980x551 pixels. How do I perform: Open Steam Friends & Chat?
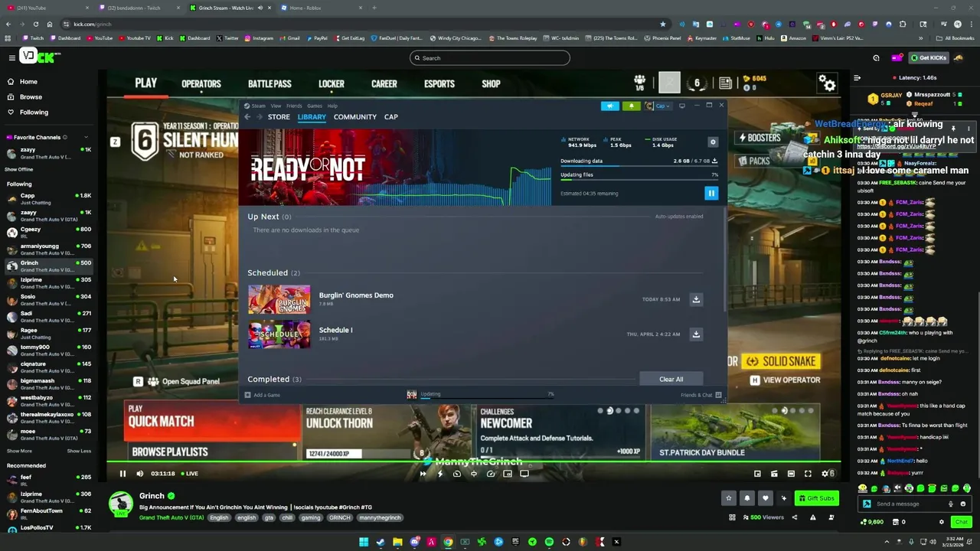coord(701,395)
